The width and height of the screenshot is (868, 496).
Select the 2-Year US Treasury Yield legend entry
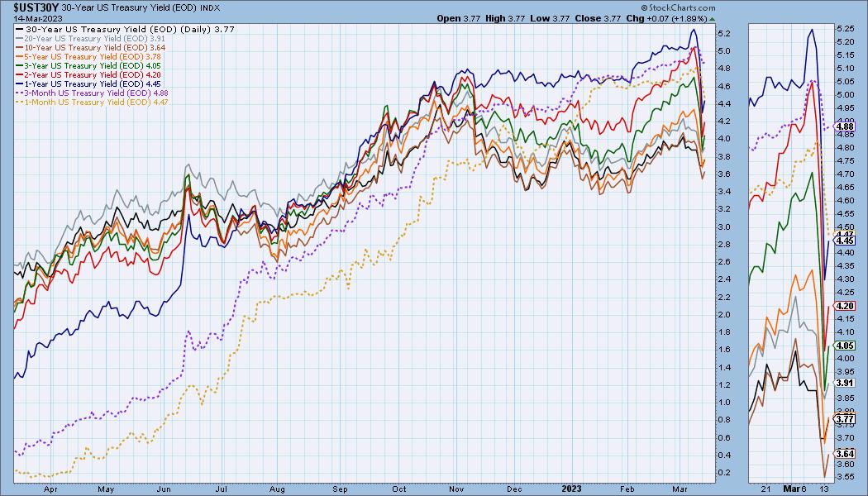click(x=88, y=74)
